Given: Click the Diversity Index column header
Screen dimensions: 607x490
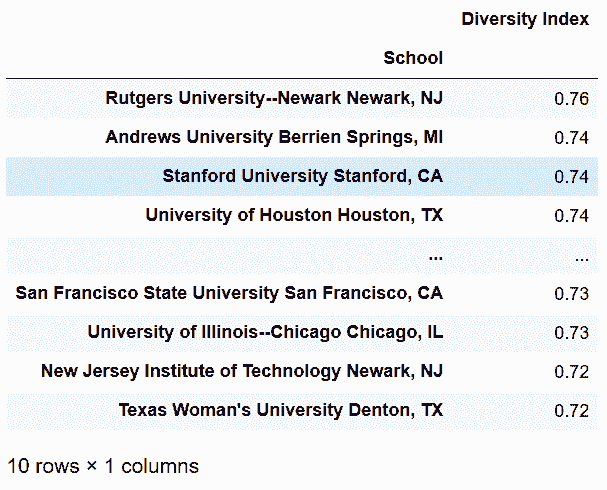Looking at the screenshot, I should click(x=525, y=19).
